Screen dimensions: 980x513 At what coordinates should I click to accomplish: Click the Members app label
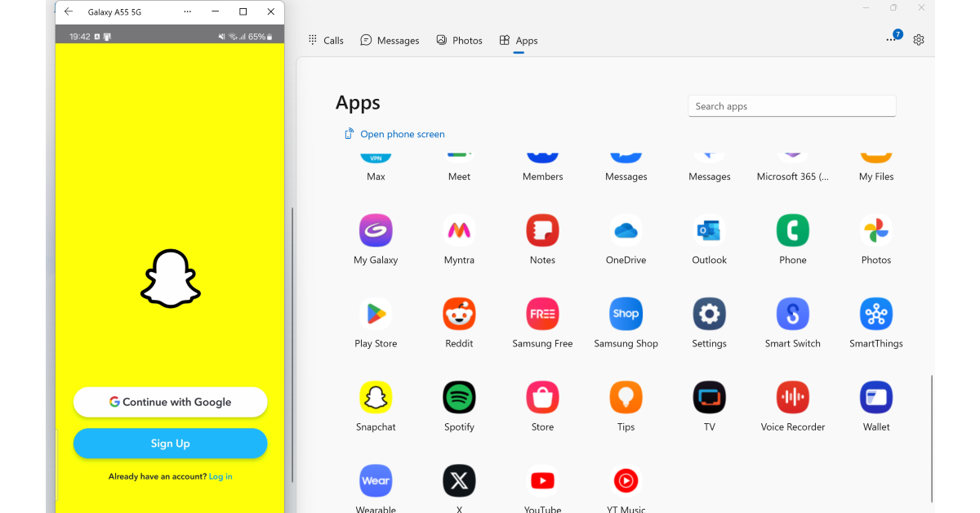542,176
